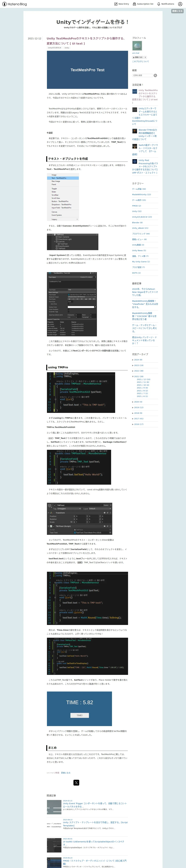Open archive month 2021 / 9 (4)
The width and height of the screenshot is (186, 868).
tap(142, 388)
